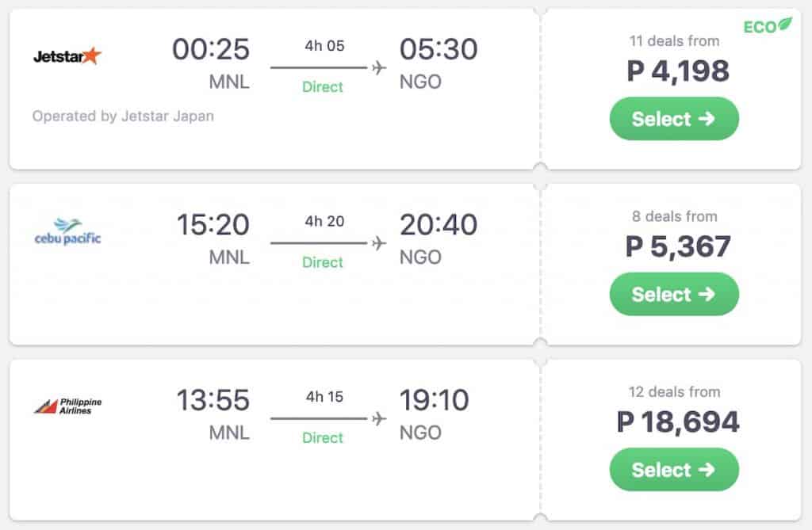Screen dimensions: 812x530
Task: Click the 00:25 departure time
Action: [x=210, y=49]
